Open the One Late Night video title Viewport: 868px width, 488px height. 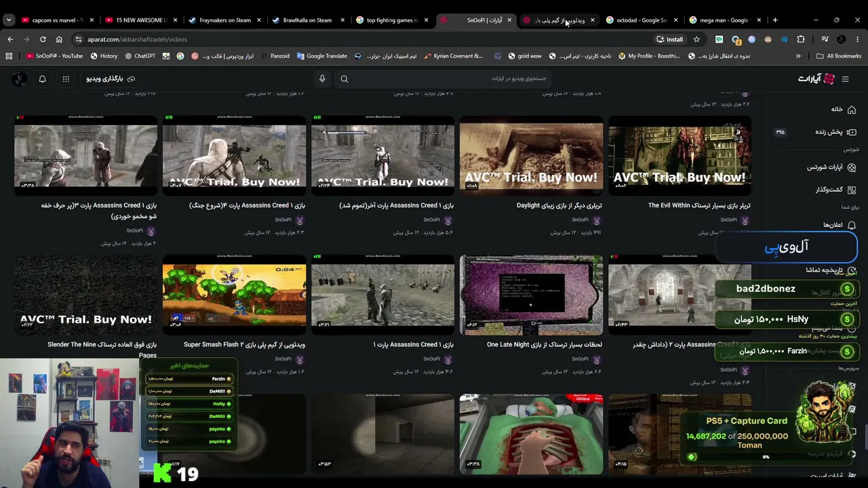point(545,344)
